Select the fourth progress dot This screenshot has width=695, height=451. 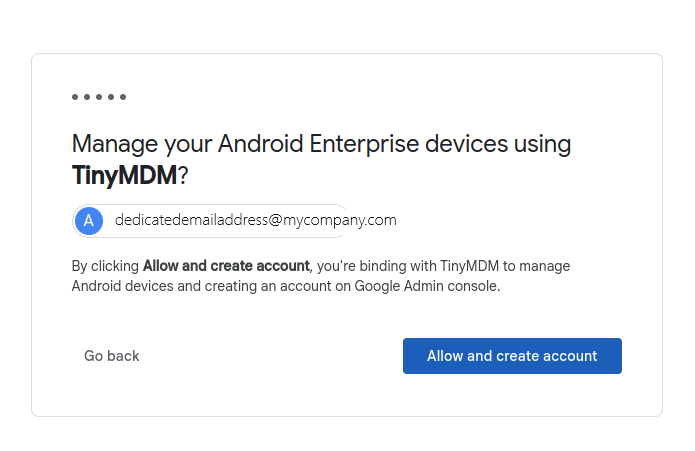click(111, 97)
